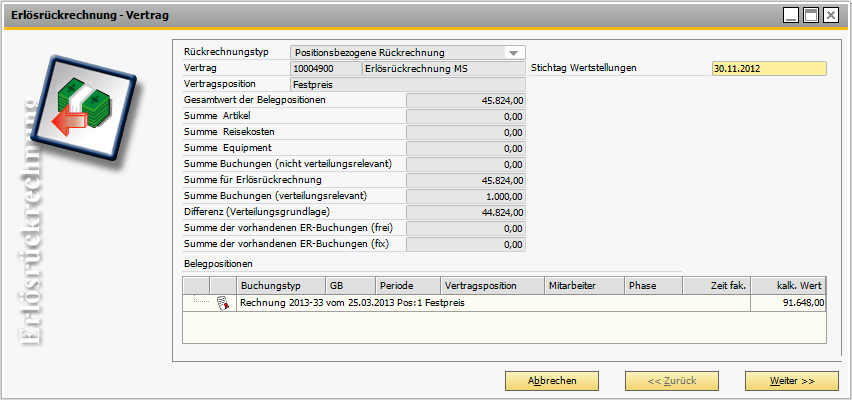Click the Periode column header
Viewport: 852px width, 400px height.
point(408,285)
